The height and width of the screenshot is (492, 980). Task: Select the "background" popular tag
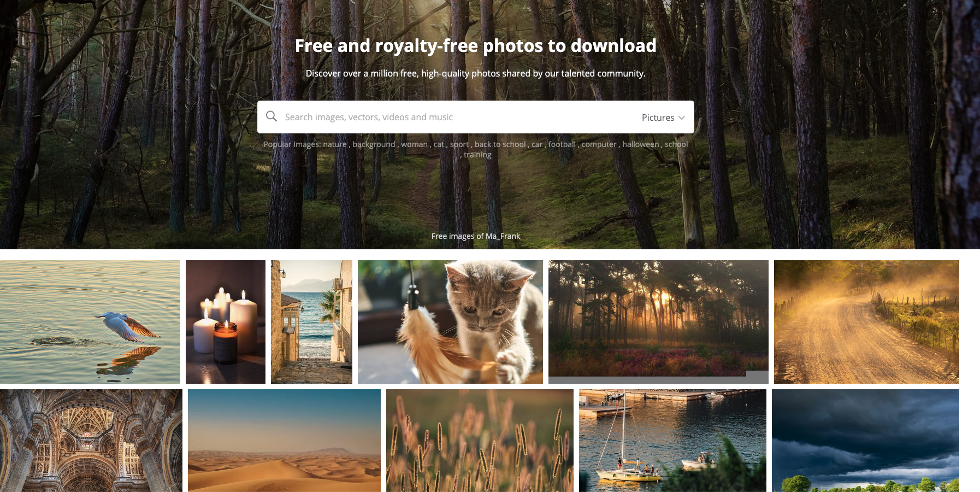pyautogui.click(x=374, y=144)
